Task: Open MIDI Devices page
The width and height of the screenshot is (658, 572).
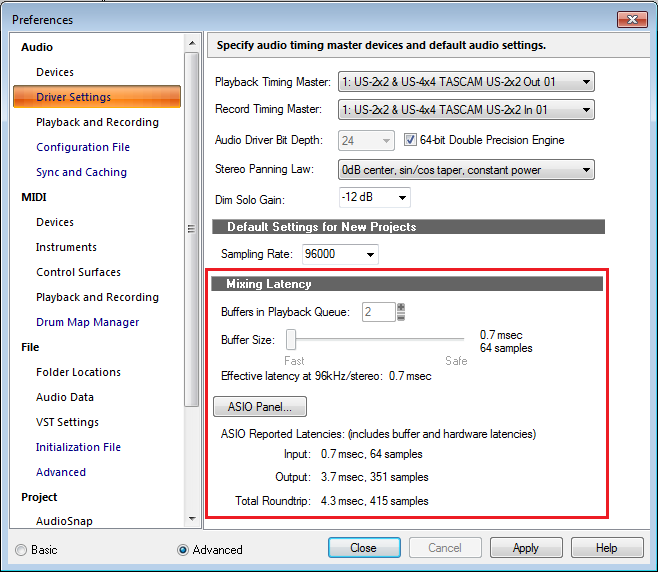Action: 55,222
